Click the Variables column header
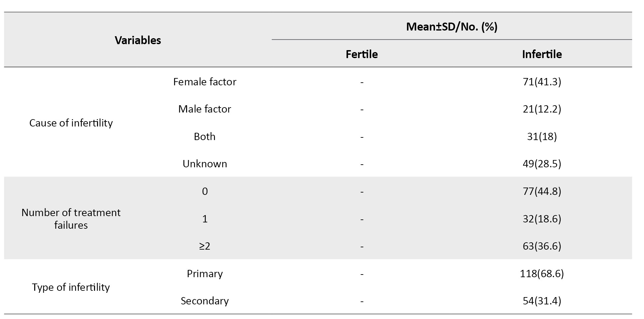 coord(138,40)
